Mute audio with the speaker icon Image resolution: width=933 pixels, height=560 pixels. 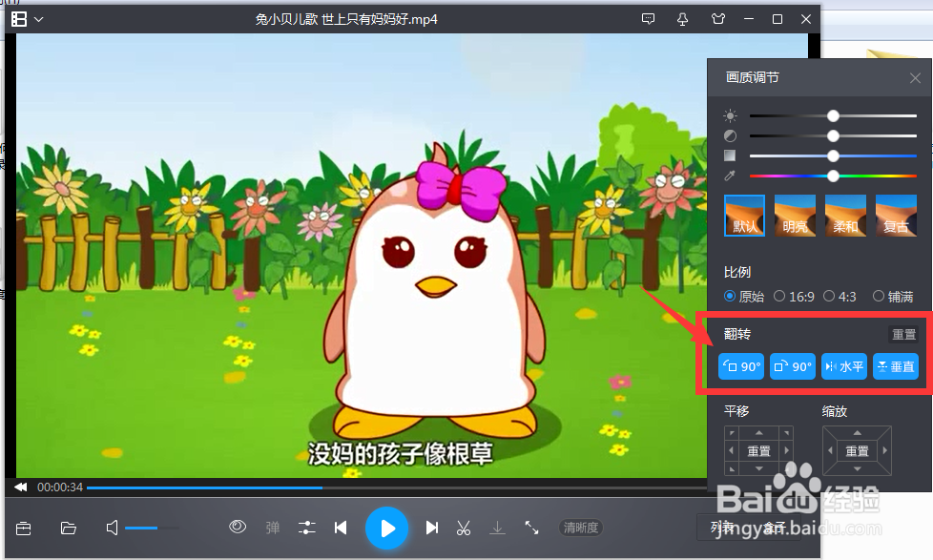(112, 528)
